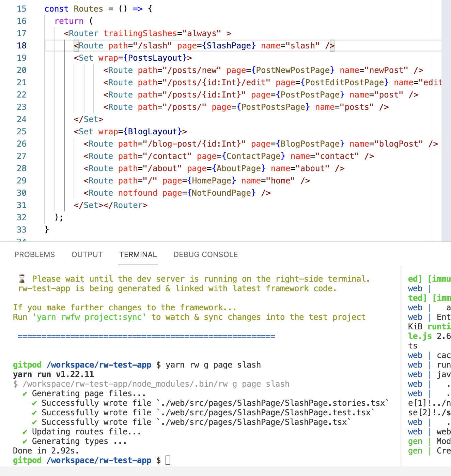451x476 pixels.
Task: Click the checkmark beside "Generating page files..."
Action: click(25, 393)
